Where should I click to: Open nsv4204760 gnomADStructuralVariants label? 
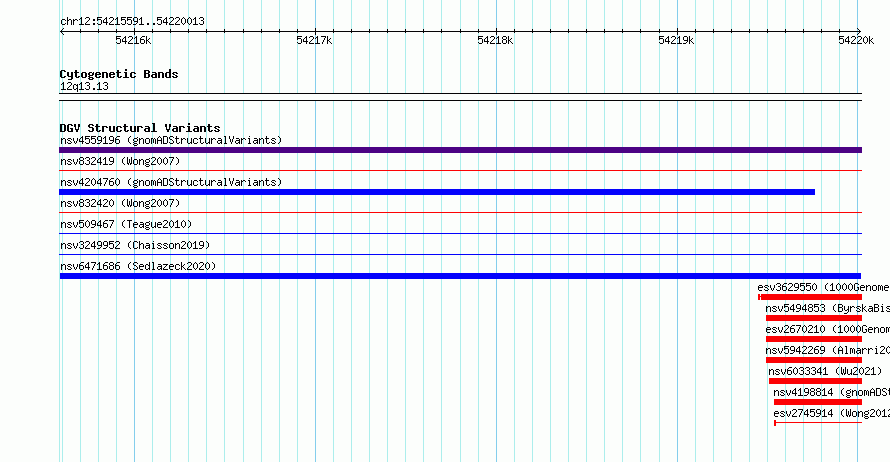tap(171, 182)
